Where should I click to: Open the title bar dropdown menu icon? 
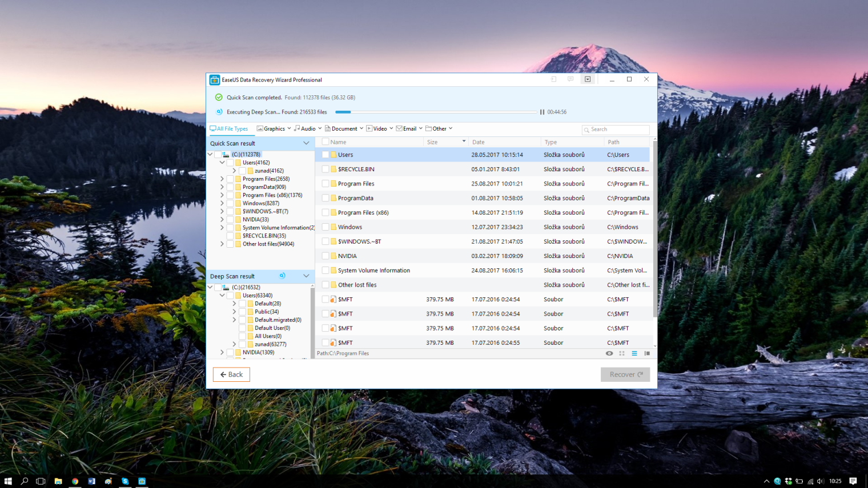588,79
